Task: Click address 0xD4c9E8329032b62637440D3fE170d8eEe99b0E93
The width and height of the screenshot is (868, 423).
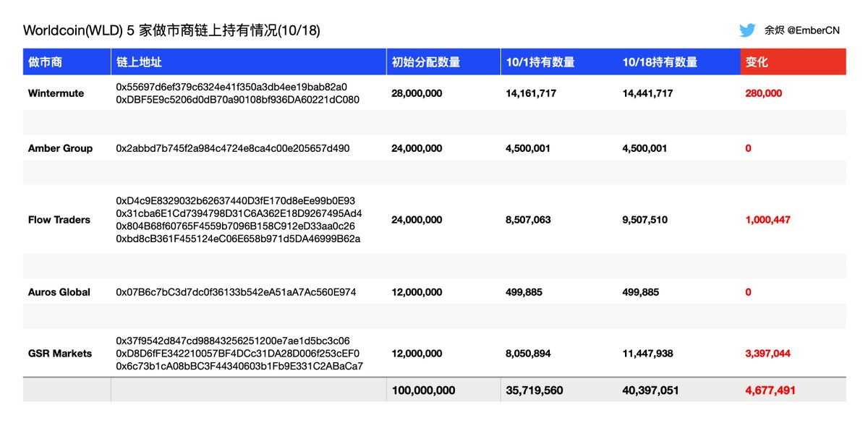Action: tap(235, 200)
